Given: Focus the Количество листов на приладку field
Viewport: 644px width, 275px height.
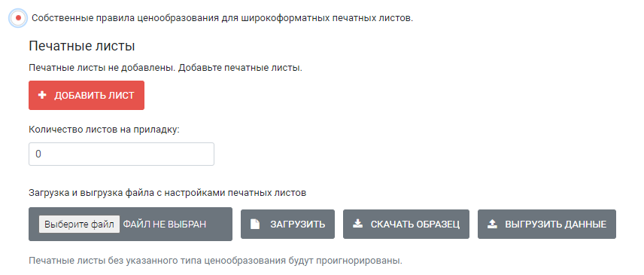Looking at the screenshot, I should click(x=121, y=154).
